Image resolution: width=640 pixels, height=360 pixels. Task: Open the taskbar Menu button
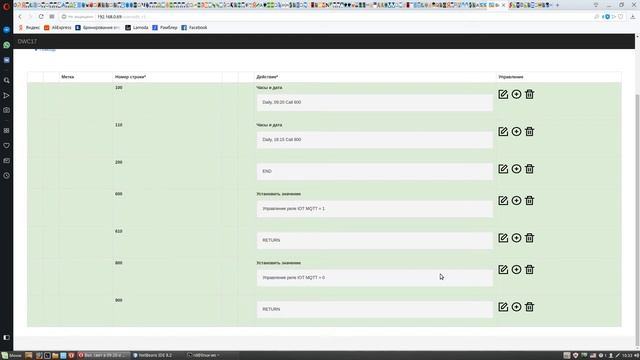(11, 356)
